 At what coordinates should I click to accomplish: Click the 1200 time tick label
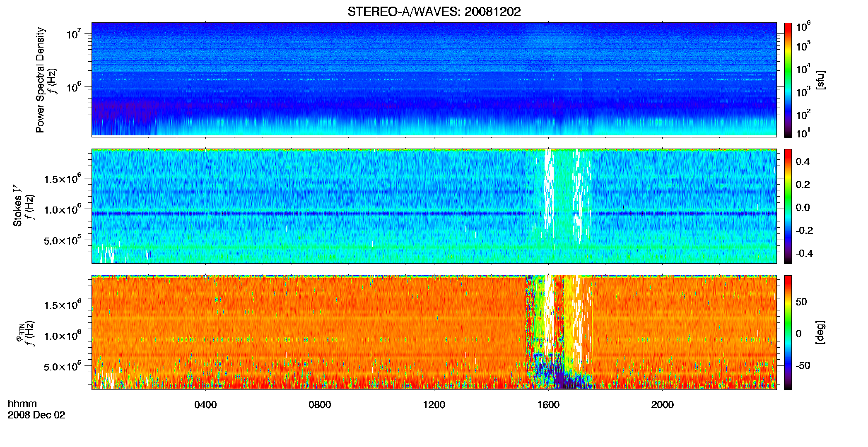tap(434, 405)
